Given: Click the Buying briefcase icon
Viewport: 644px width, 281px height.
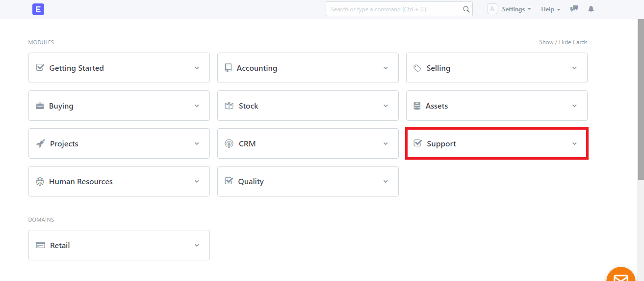Looking at the screenshot, I should click(40, 106).
